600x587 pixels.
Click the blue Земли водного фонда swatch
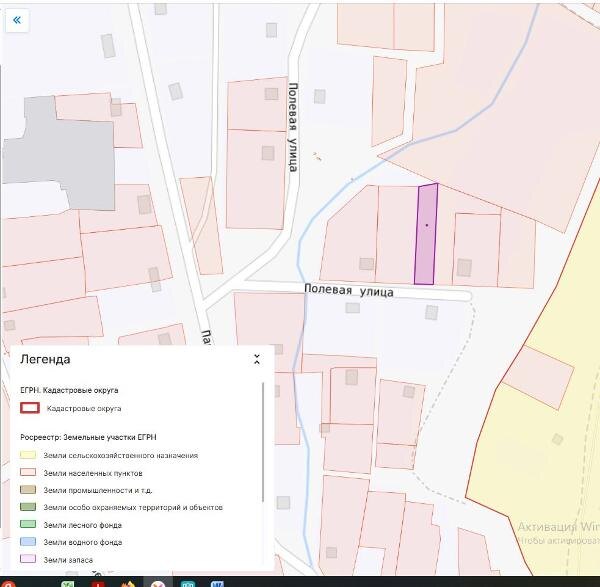[28, 541]
